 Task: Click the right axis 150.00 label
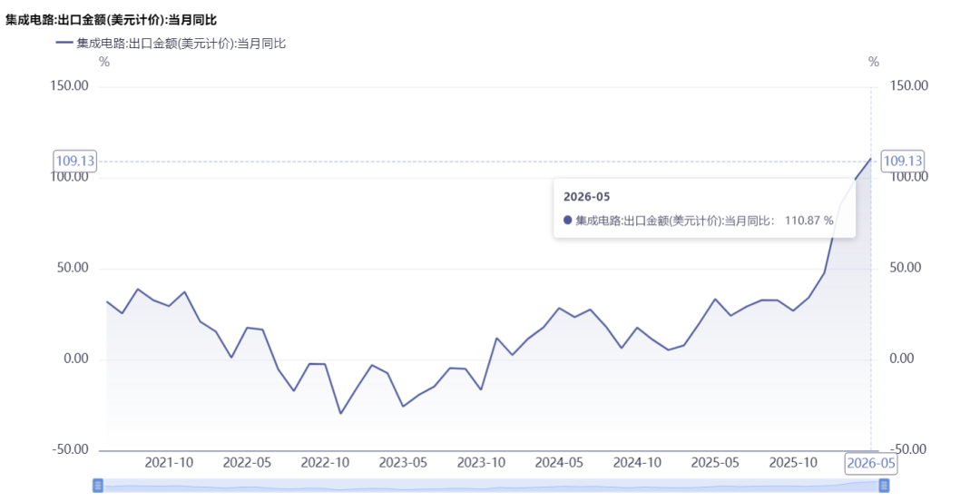pos(909,85)
